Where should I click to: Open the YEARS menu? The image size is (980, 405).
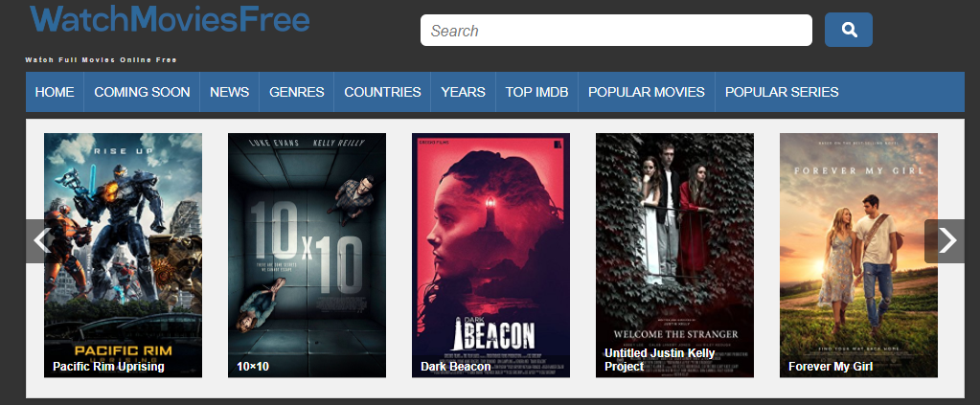coord(463,92)
